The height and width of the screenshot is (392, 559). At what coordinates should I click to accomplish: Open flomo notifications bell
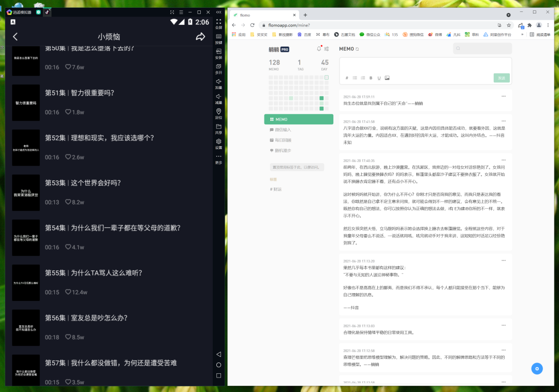(x=319, y=49)
